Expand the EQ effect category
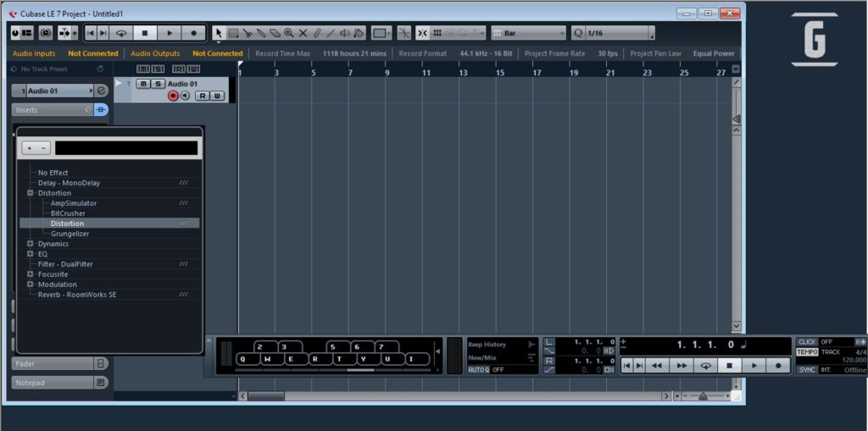This screenshot has height=431, width=868. click(30, 254)
